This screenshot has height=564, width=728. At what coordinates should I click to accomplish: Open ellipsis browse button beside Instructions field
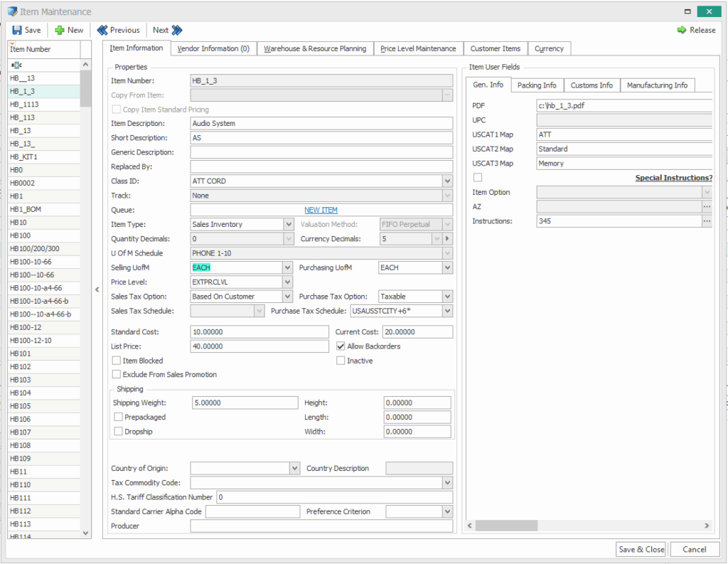coord(707,221)
